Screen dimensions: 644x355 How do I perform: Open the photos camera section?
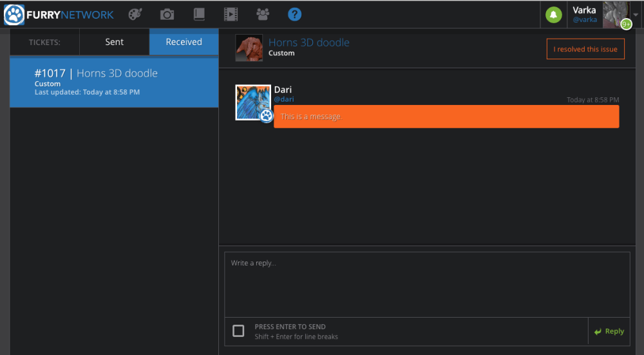(167, 15)
